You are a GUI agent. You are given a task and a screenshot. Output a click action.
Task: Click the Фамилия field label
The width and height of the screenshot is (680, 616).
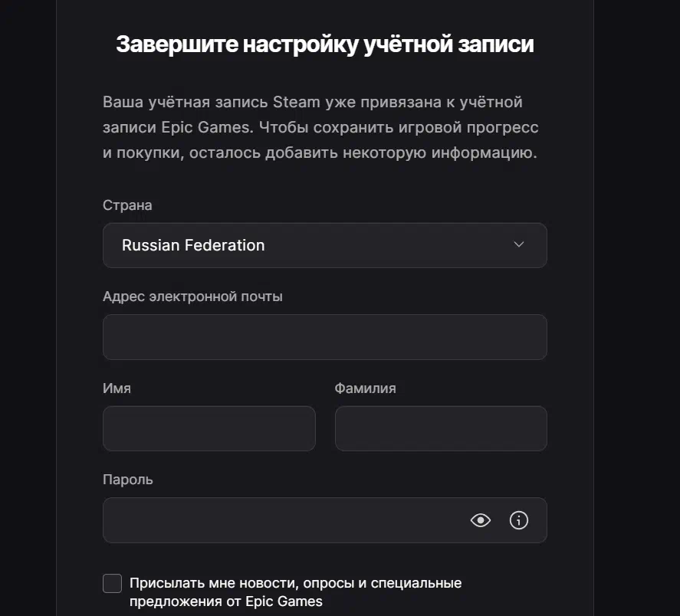[365, 388]
